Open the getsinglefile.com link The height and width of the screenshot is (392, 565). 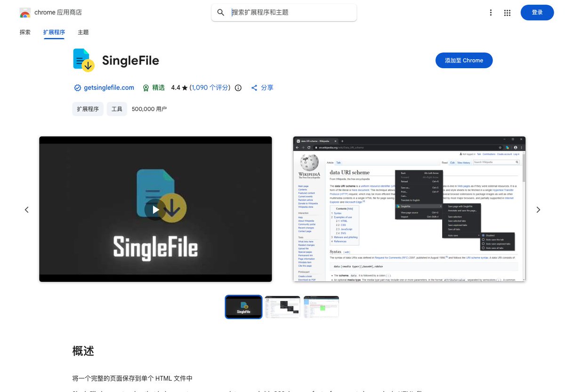(x=109, y=88)
